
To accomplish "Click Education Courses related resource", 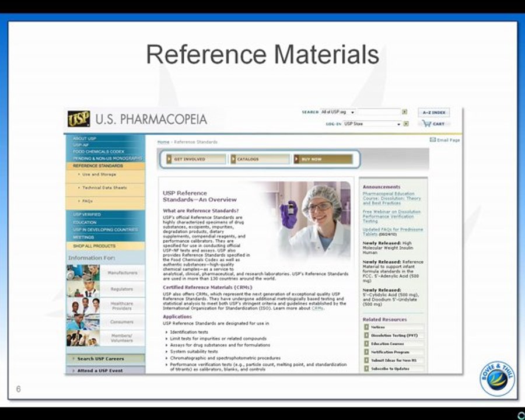I will pos(394,344).
